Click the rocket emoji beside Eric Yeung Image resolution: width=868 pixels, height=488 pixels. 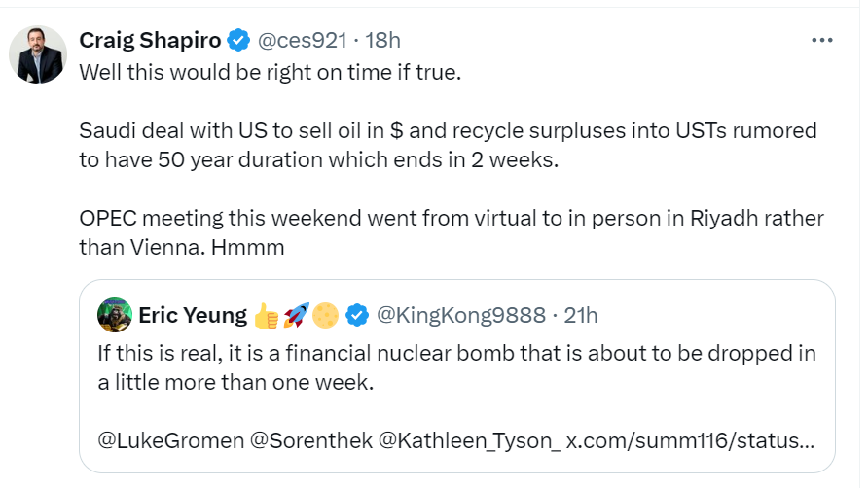coord(296,315)
